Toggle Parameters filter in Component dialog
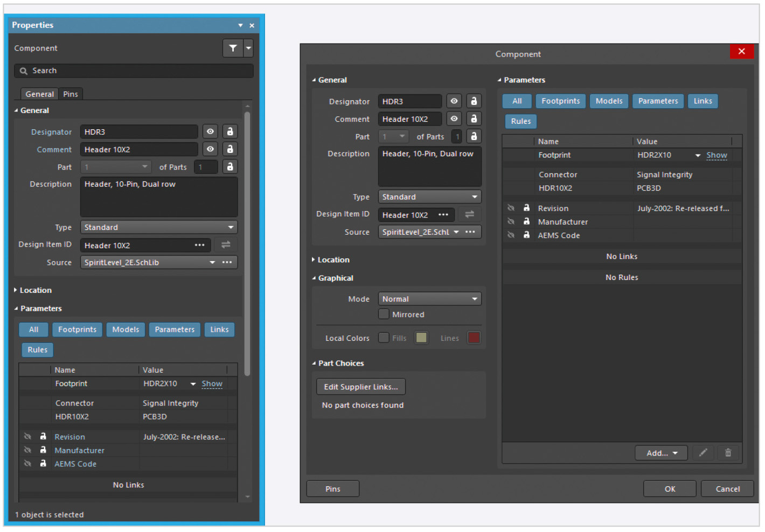This screenshot has width=765, height=532. pos(658,101)
